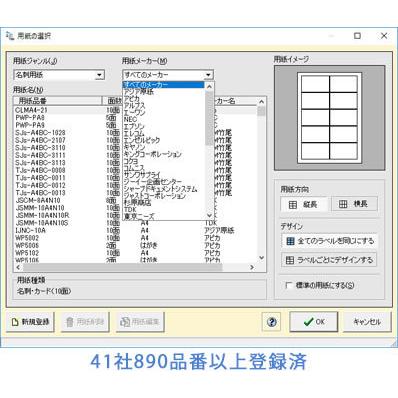
Task: Click up arrow of maker list scrollbar
Action: tap(209, 86)
